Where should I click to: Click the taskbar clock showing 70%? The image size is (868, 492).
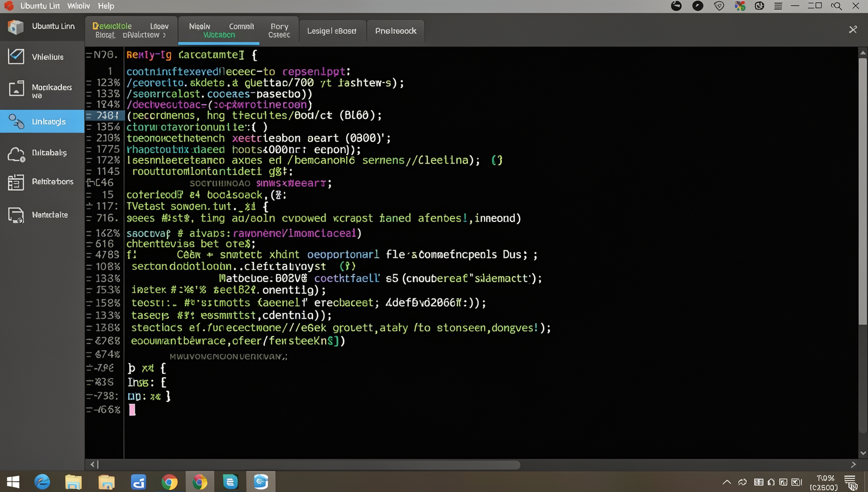click(x=825, y=483)
